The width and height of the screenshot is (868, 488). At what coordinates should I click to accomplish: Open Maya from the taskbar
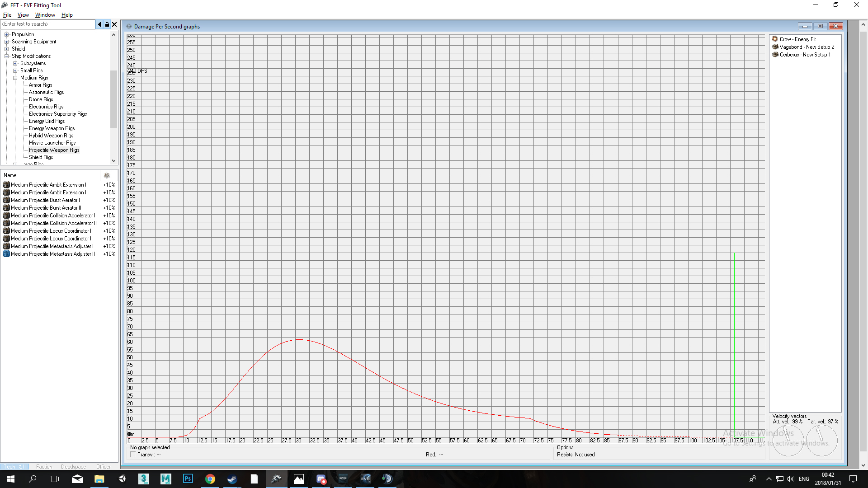pyautogui.click(x=166, y=479)
